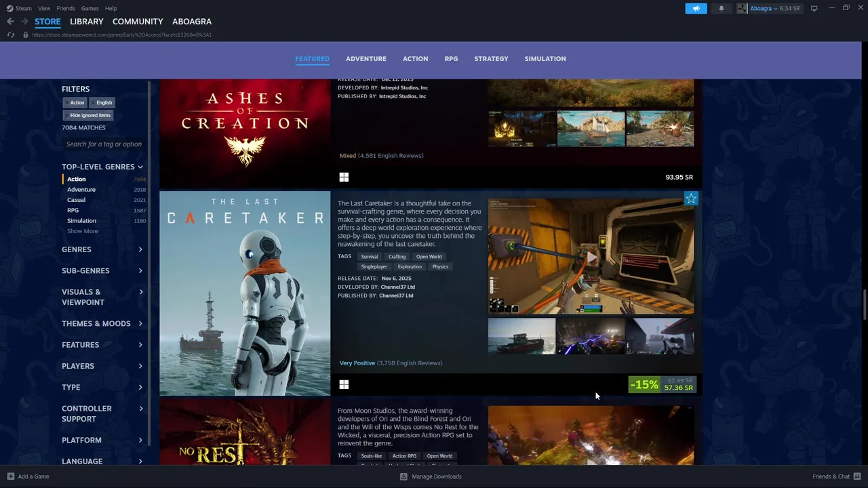The height and width of the screenshot is (488, 868).
Task: Click the -15% discount price button
Action: point(662,385)
